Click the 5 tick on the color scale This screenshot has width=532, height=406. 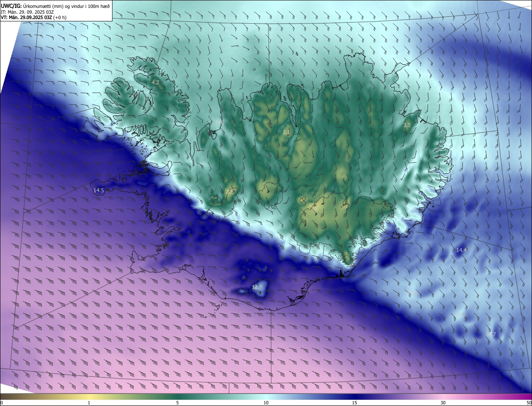click(x=177, y=403)
